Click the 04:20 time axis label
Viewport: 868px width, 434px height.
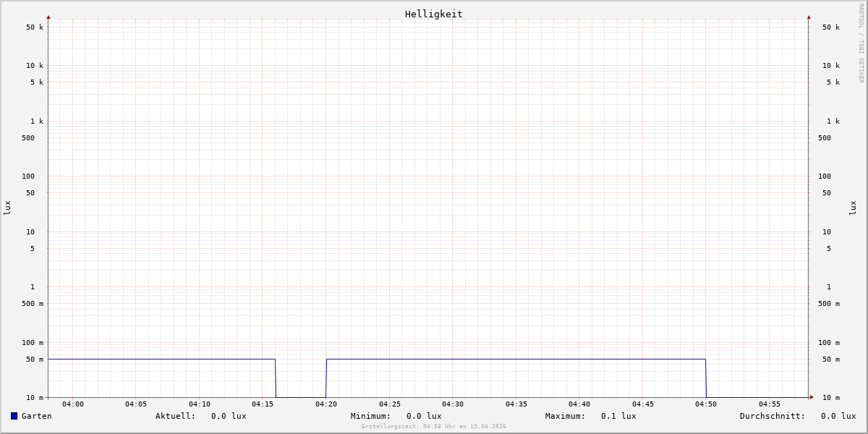click(326, 404)
